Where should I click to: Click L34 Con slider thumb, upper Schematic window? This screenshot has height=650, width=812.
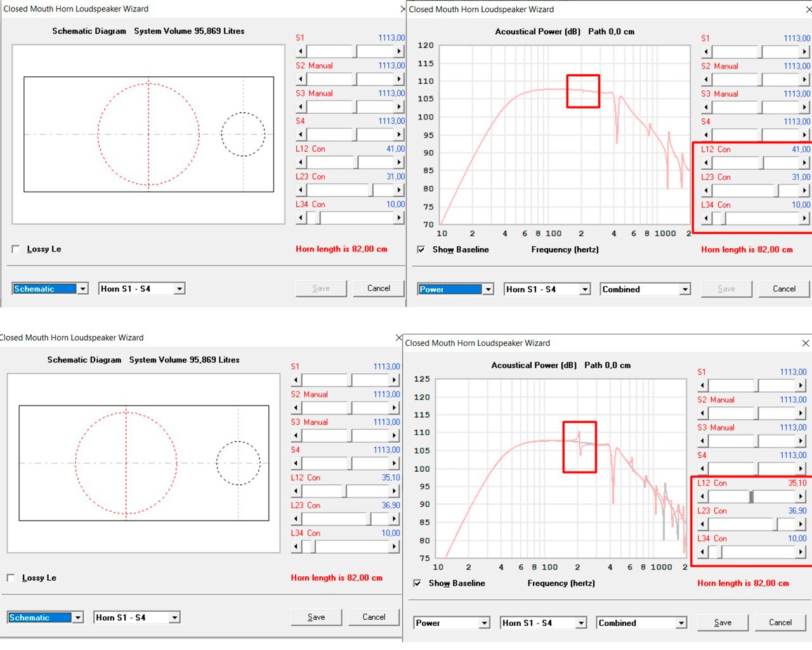[318, 218]
